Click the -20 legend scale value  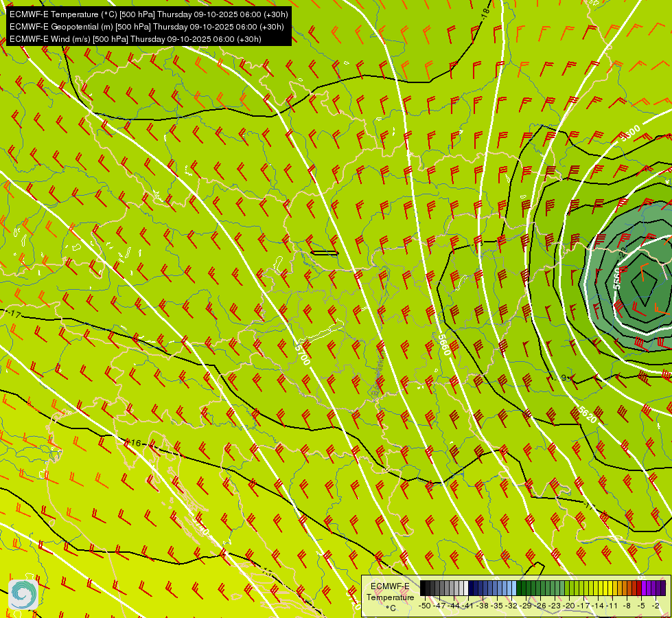click(569, 606)
